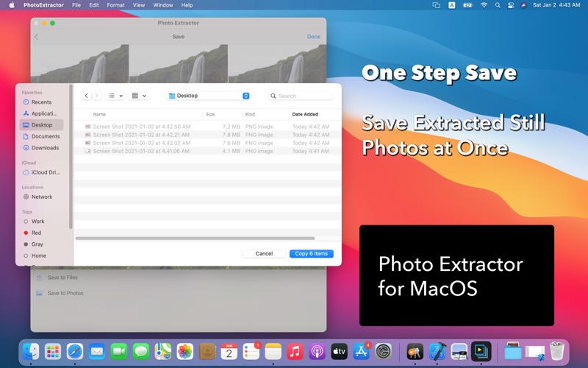The image size is (588, 368).
Task: Open Control Center in menu bar
Action: tap(511, 5)
